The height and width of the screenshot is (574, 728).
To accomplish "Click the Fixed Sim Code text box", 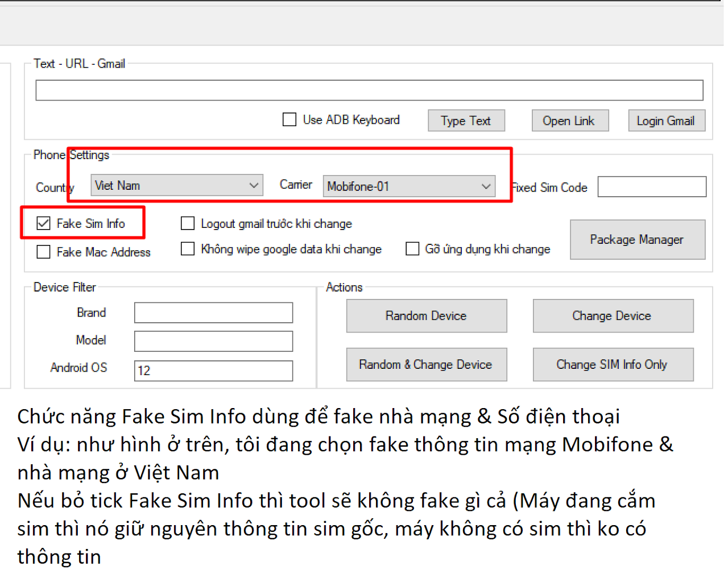I will click(x=652, y=187).
